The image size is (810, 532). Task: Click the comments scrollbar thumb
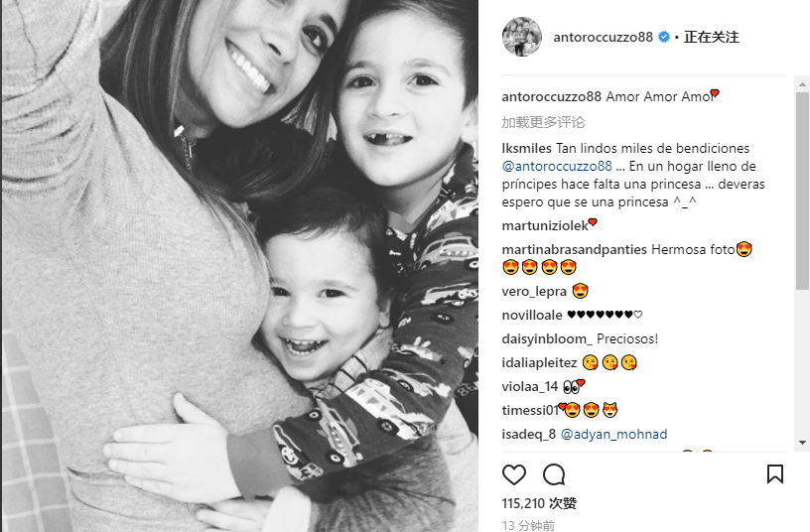(x=802, y=191)
